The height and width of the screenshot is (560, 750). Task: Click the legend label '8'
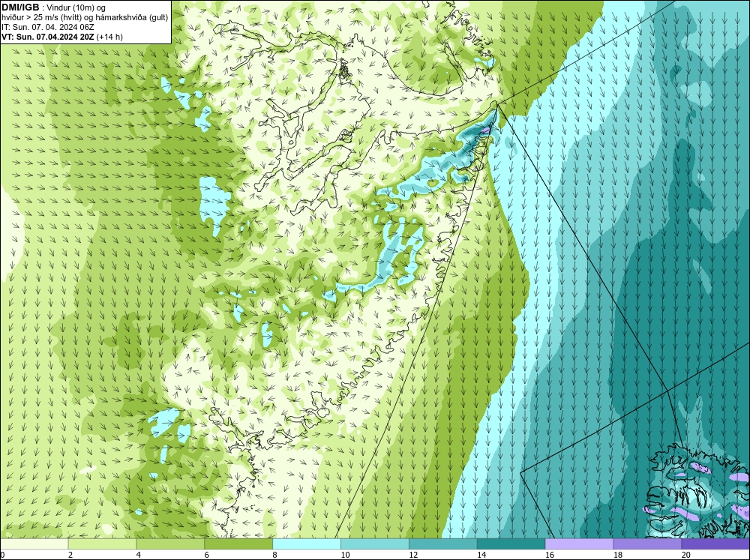(x=275, y=555)
